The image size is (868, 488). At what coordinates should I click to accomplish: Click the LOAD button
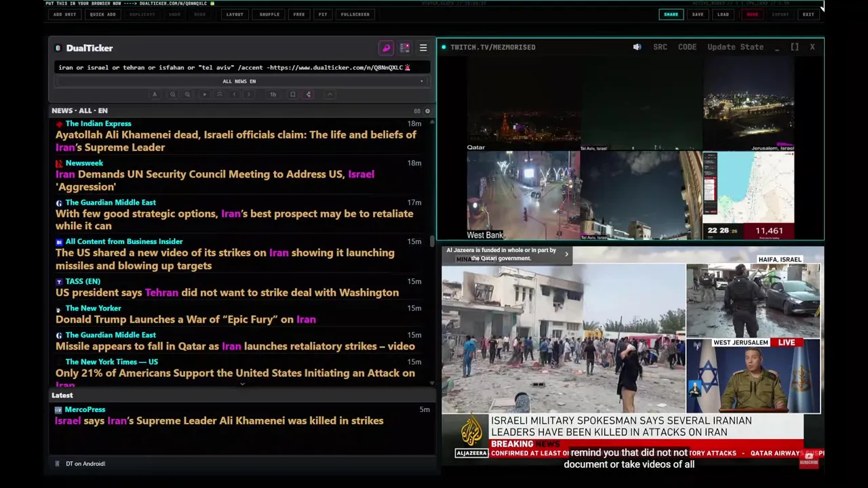[x=723, y=14]
